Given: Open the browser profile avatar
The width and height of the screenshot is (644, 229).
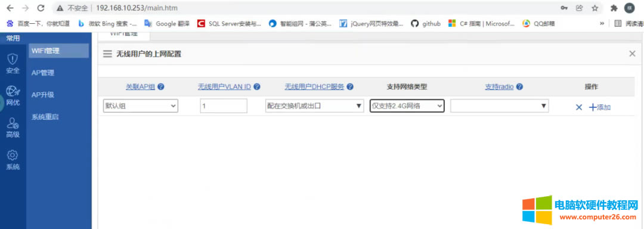Looking at the screenshot, I should tap(629, 8).
